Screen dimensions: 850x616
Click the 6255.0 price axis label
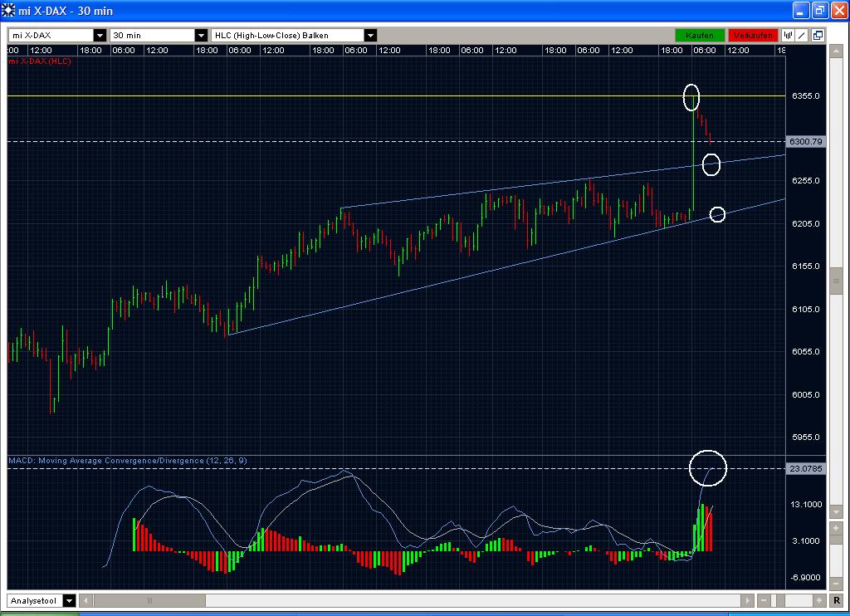(805, 181)
